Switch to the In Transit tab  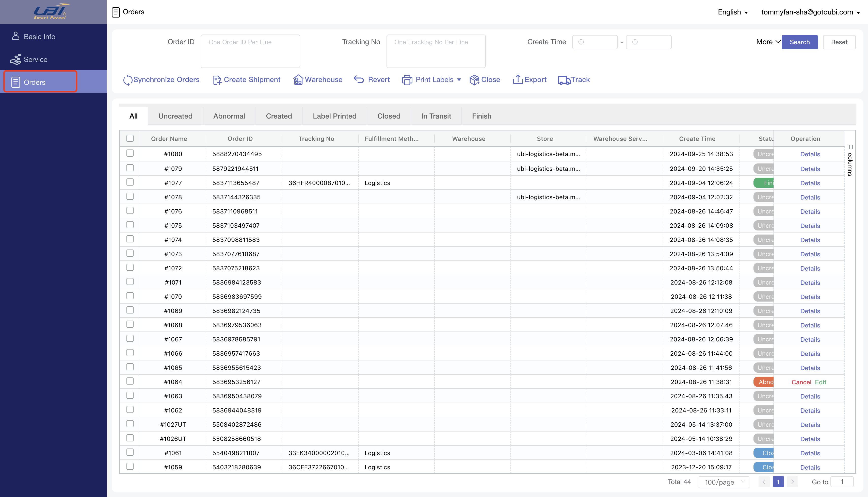pyautogui.click(x=436, y=116)
